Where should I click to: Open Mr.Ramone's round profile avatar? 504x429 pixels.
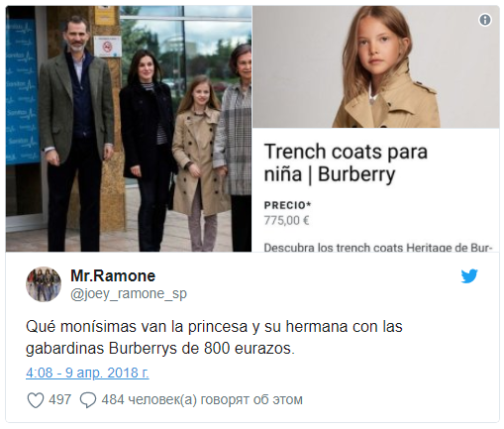point(44,284)
